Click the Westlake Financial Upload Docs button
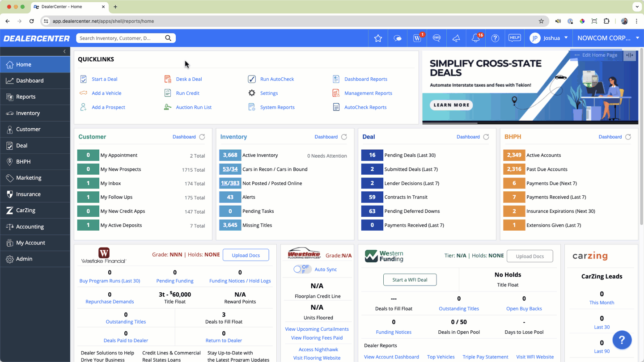This screenshot has width=644, height=362. 246,255
